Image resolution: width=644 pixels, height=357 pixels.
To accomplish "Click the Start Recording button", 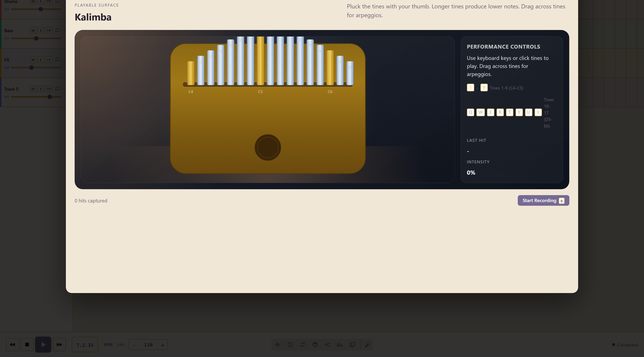I will 543,200.
